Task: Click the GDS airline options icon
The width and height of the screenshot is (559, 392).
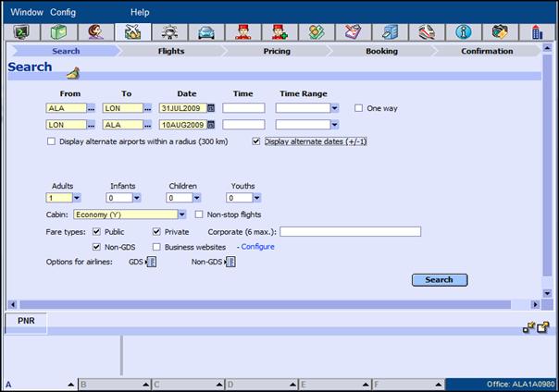Action: [x=152, y=263]
